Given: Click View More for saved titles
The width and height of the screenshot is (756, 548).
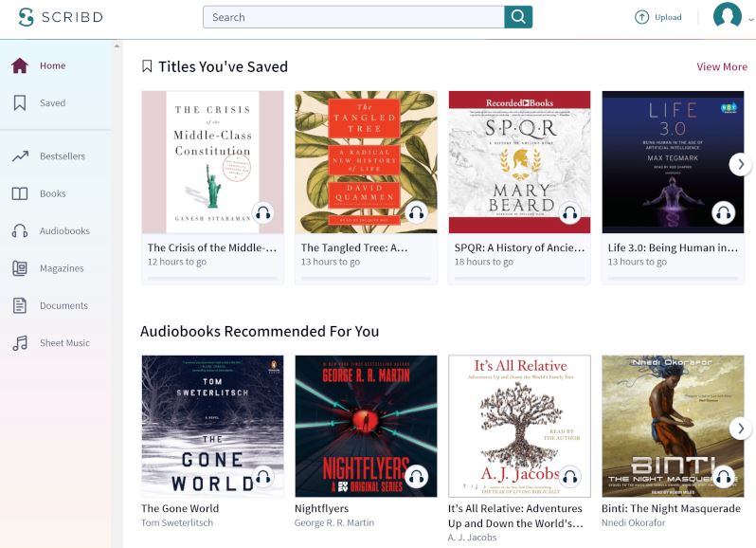Looking at the screenshot, I should point(722,67).
